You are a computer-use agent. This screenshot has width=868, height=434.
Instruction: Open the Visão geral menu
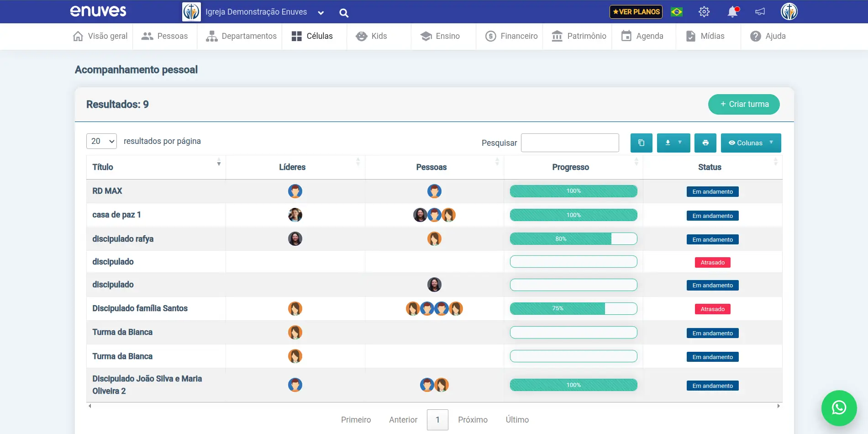point(100,36)
